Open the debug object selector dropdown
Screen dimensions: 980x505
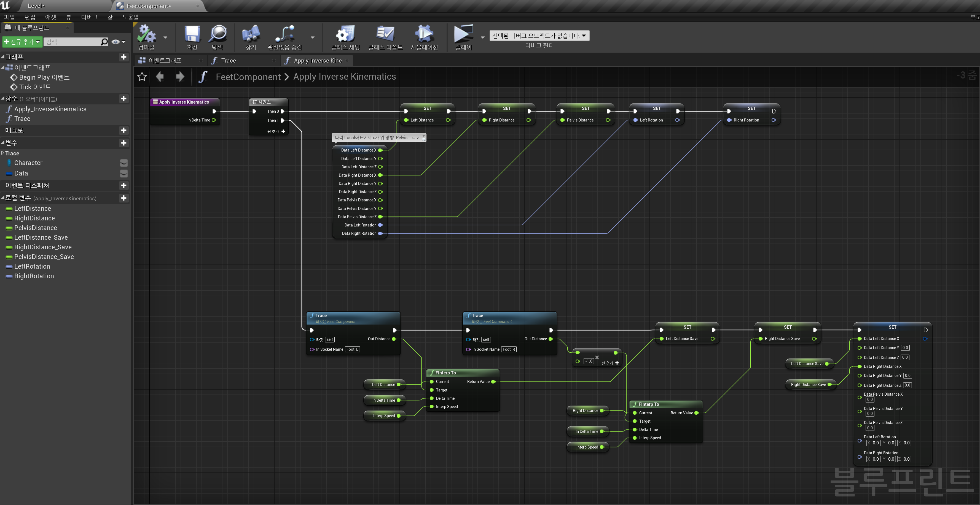[539, 36]
